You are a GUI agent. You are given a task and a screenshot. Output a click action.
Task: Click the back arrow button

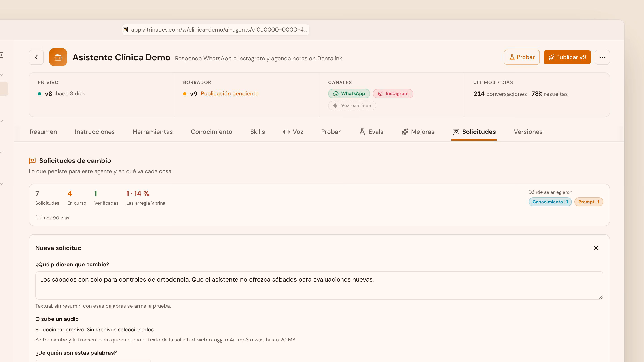tap(36, 57)
